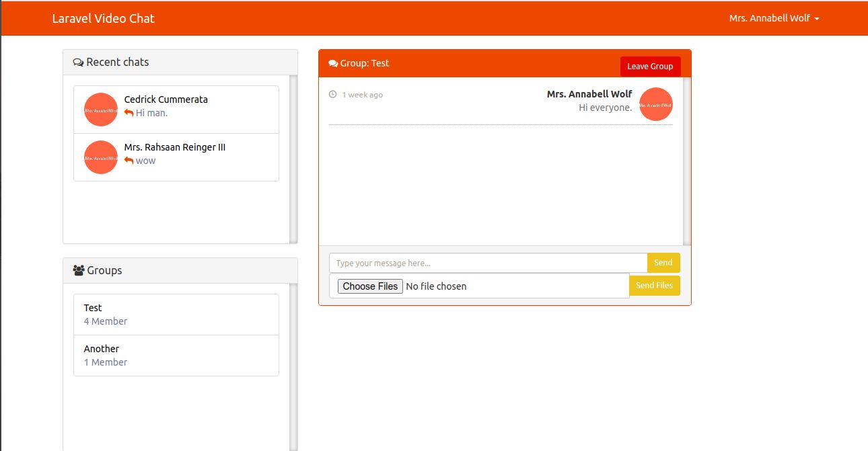Image resolution: width=868 pixels, height=451 pixels.
Task: Click the avatar beside Hi everyone message
Action: click(656, 104)
